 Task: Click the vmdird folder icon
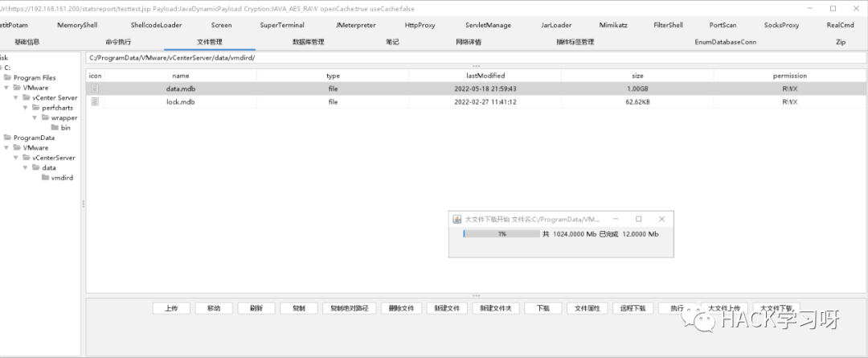pos(45,177)
